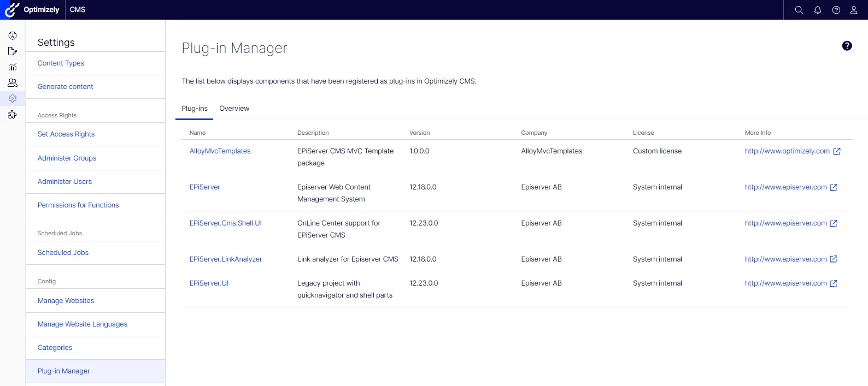
Task: Open notifications bell icon
Action: [x=818, y=10]
